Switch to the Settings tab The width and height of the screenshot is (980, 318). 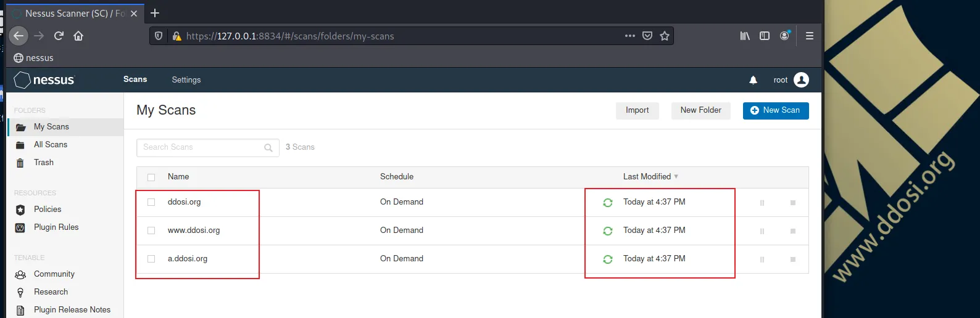click(x=186, y=80)
